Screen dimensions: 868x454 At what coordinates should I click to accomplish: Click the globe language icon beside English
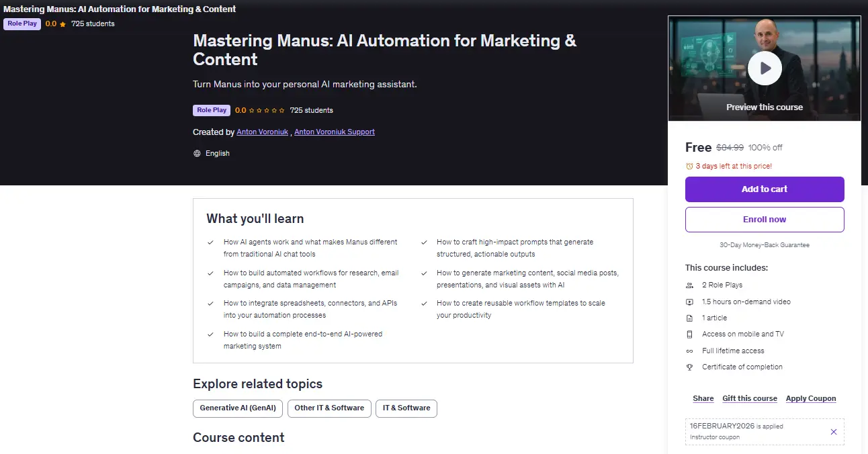click(x=197, y=153)
